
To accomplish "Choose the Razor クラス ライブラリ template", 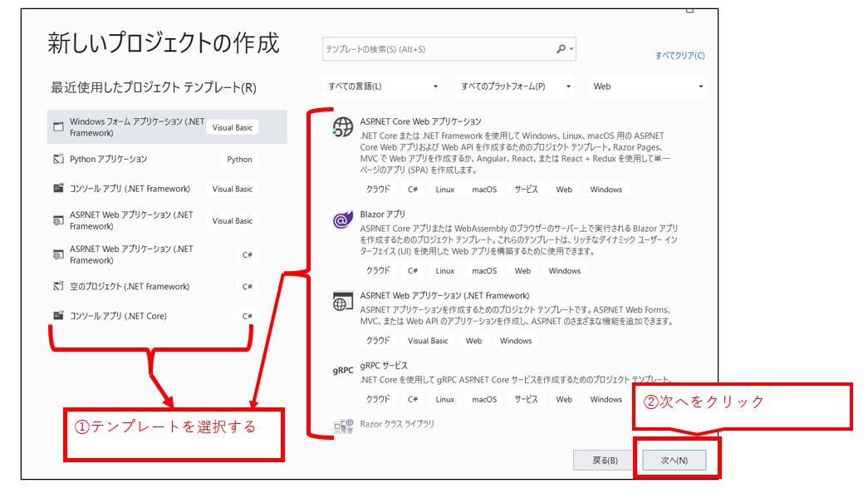I will tap(397, 424).
